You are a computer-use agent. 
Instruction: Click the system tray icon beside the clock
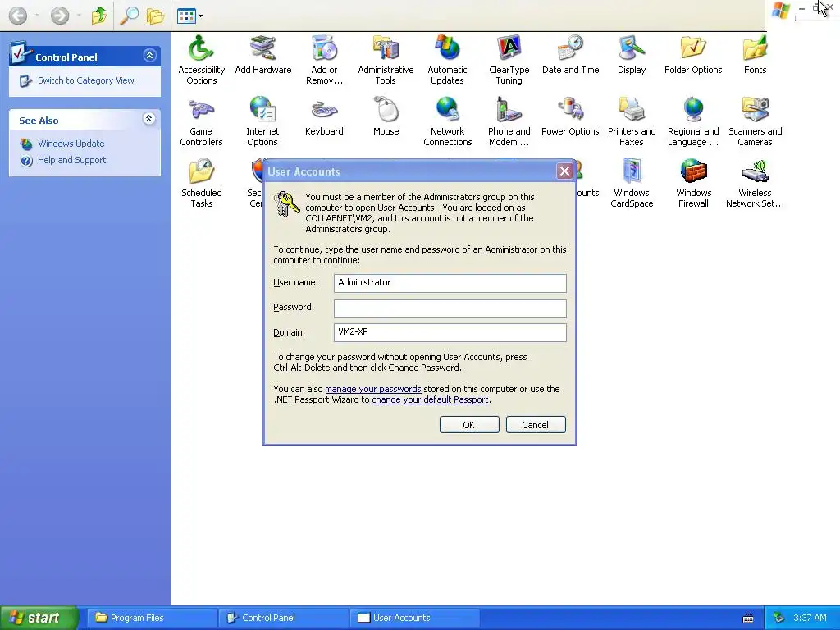[779, 618]
